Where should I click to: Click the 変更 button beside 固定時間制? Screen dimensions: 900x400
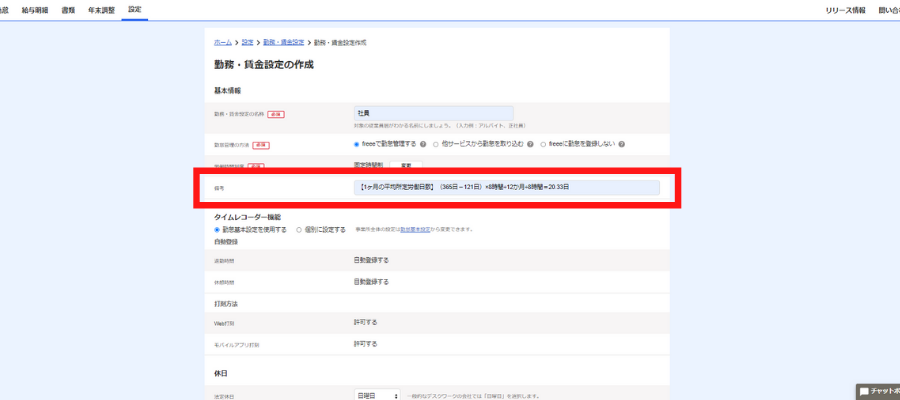click(x=406, y=165)
